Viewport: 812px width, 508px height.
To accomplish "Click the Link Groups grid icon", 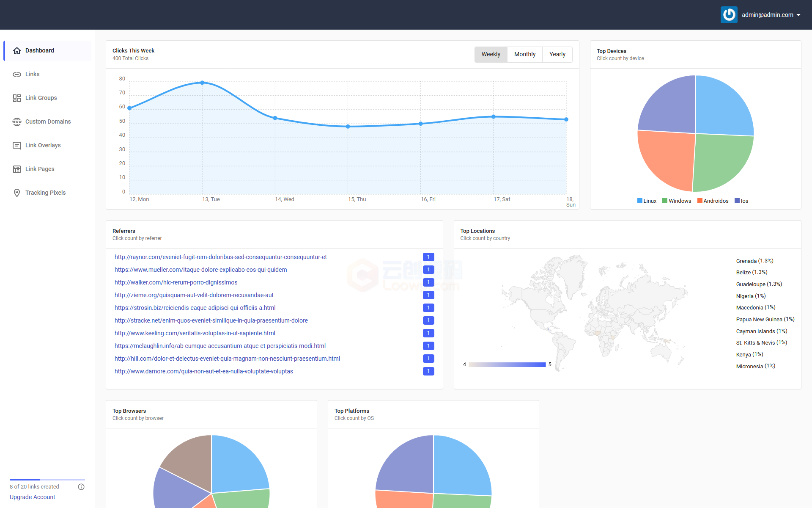I will point(17,98).
